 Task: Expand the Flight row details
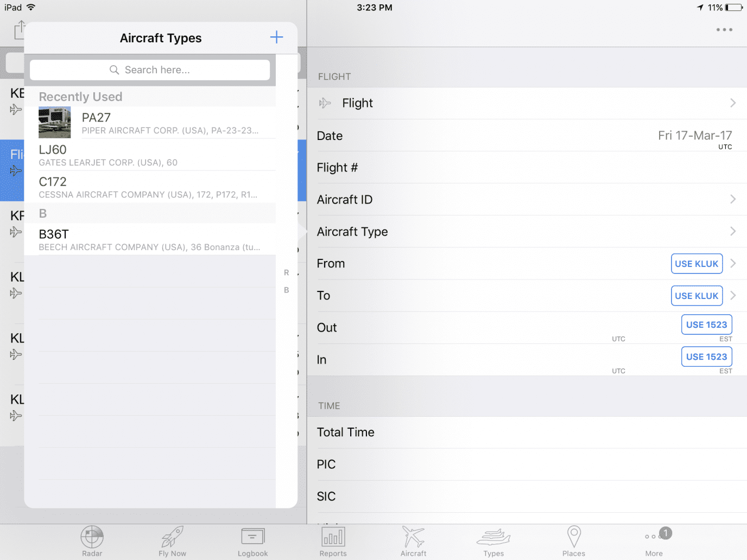pyautogui.click(x=527, y=103)
